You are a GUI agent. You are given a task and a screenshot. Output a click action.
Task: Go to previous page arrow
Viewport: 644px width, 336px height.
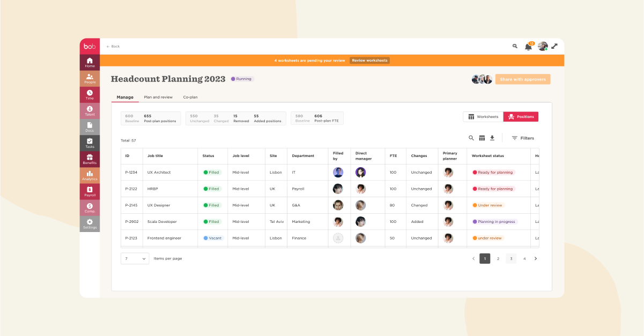click(x=473, y=258)
